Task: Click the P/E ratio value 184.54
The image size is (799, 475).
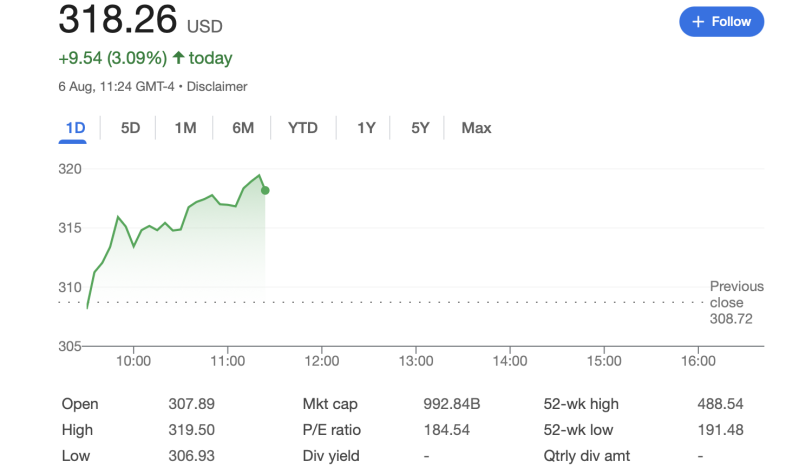Action: (447, 430)
